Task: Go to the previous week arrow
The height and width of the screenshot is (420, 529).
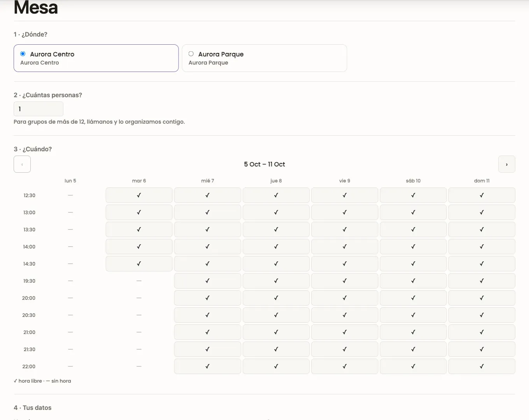Action: click(22, 164)
